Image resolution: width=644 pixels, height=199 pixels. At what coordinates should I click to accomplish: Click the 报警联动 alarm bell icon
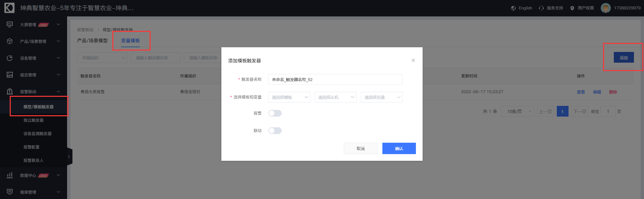click(x=10, y=91)
